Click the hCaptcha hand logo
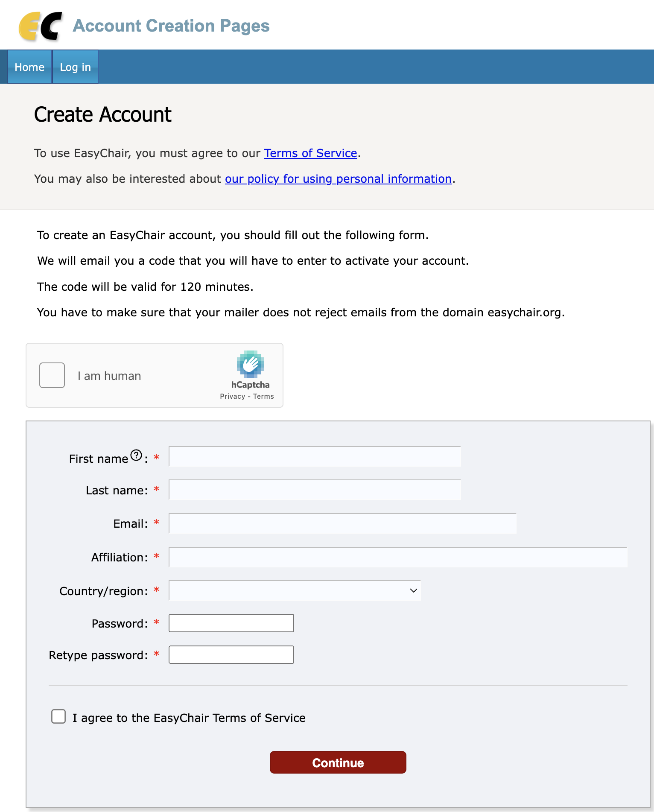The width and height of the screenshot is (654, 812). click(x=251, y=364)
